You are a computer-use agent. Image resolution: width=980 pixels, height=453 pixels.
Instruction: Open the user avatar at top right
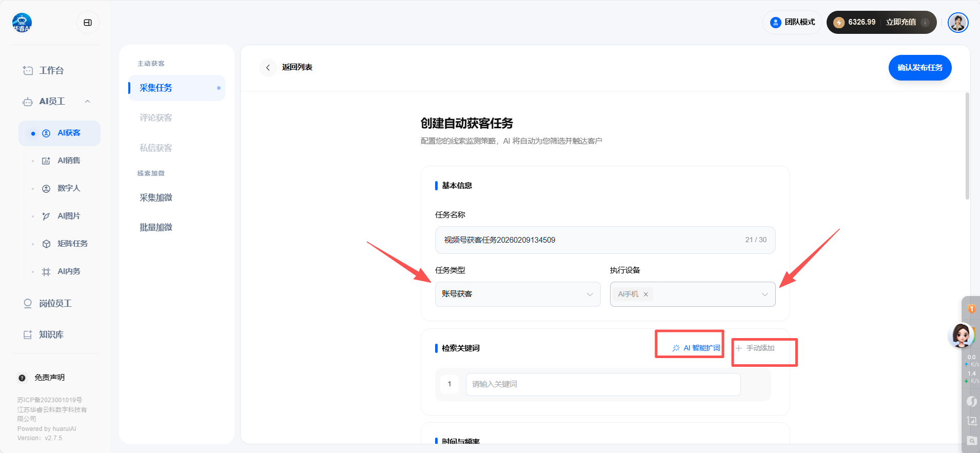click(957, 23)
